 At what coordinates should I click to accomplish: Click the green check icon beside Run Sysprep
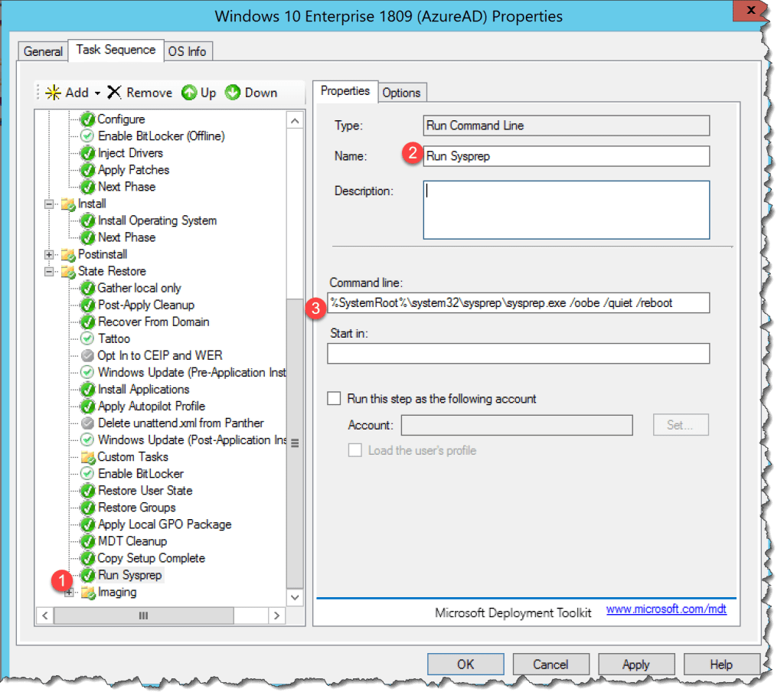pyautogui.click(x=87, y=574)
